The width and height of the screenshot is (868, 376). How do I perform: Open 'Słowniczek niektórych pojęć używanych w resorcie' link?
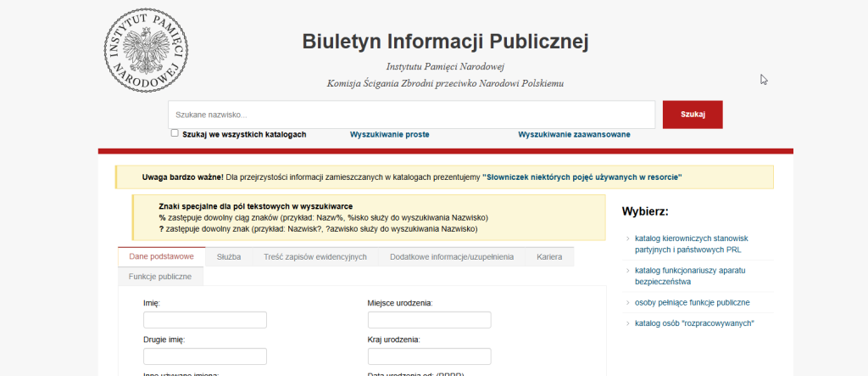(x=582, y=177)
